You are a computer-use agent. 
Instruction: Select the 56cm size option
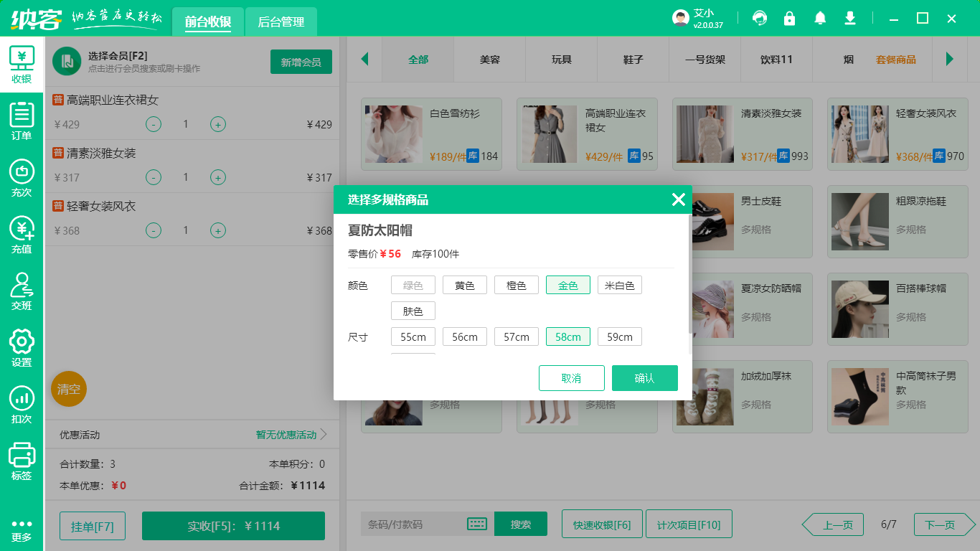465,337
